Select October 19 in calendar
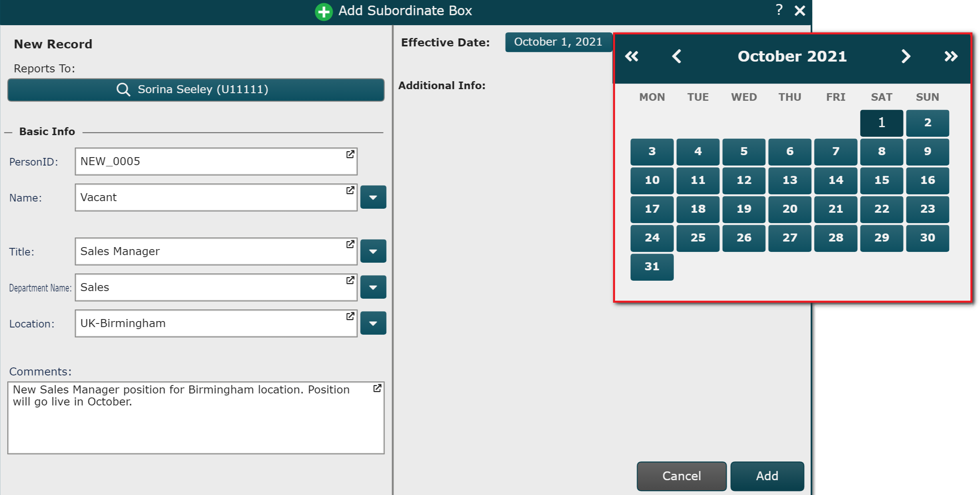 [744, 209]
